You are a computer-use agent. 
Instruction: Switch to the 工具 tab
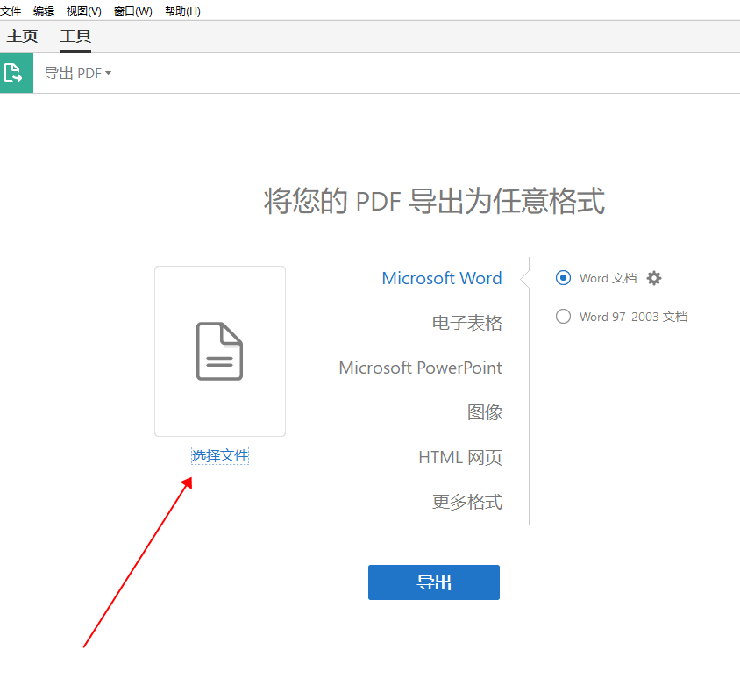tap(75, 36)
